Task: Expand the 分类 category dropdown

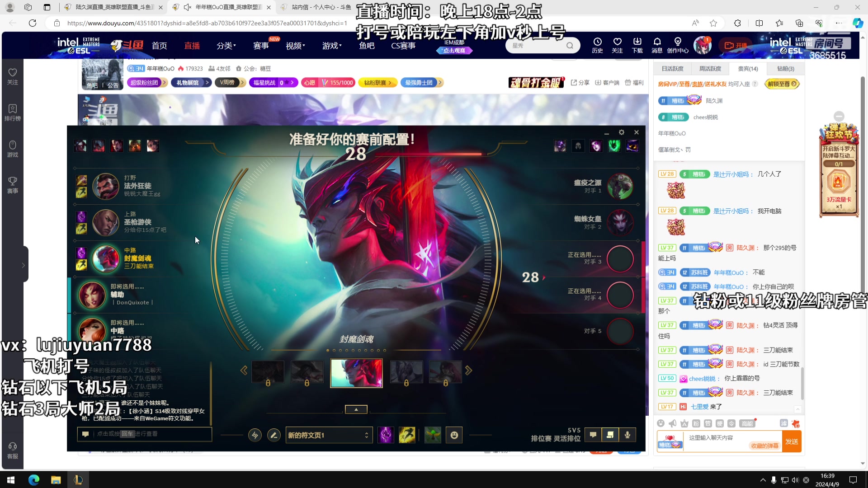Action: pos(226,46)
